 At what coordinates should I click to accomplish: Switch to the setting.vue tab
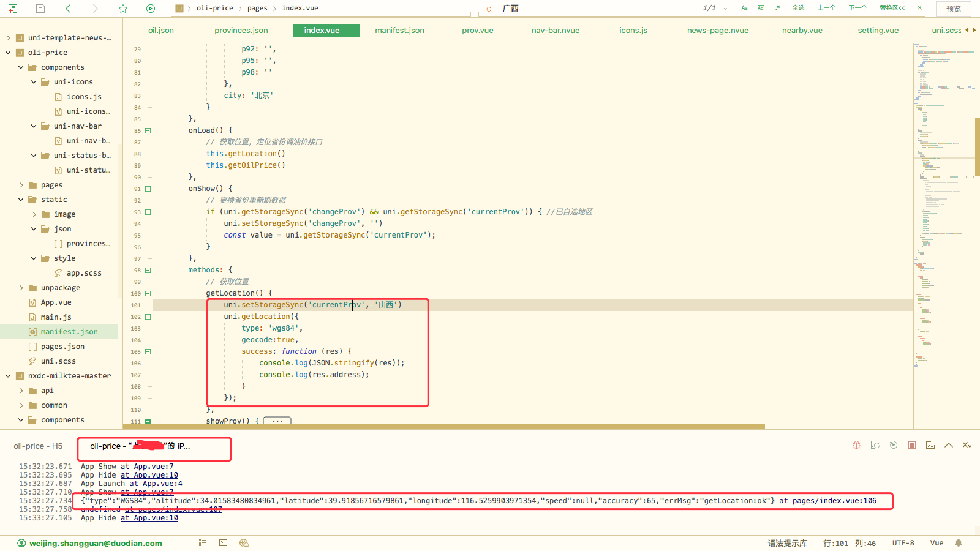(878, 30)
